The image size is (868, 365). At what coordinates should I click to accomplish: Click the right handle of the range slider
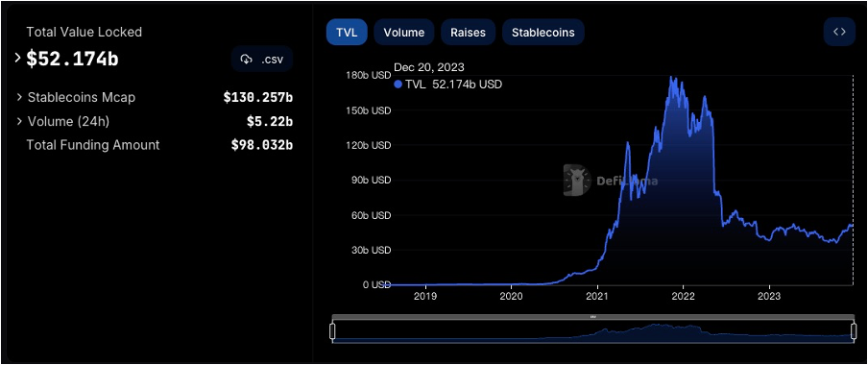coord(853,331)
